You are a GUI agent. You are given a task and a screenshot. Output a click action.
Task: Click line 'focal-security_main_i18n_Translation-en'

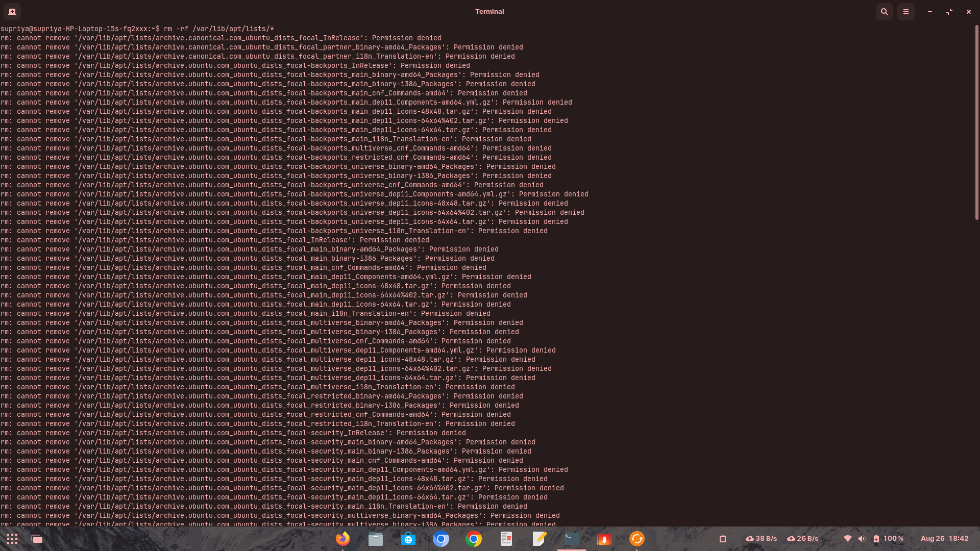264,506
